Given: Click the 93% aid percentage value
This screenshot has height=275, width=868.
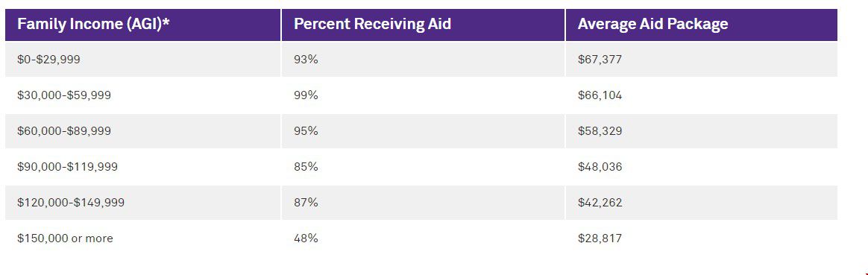Looking at the screenshot, I should tap(306, 59).
